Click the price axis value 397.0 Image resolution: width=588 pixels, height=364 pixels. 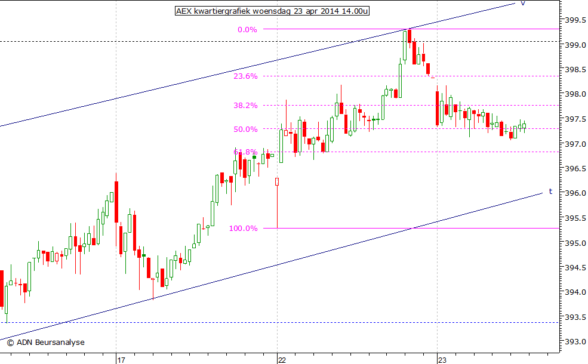point(575,144)
